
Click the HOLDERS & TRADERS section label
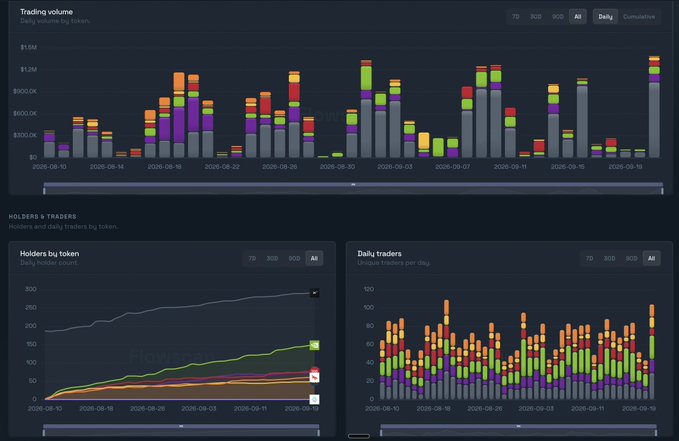pos(42,217)
